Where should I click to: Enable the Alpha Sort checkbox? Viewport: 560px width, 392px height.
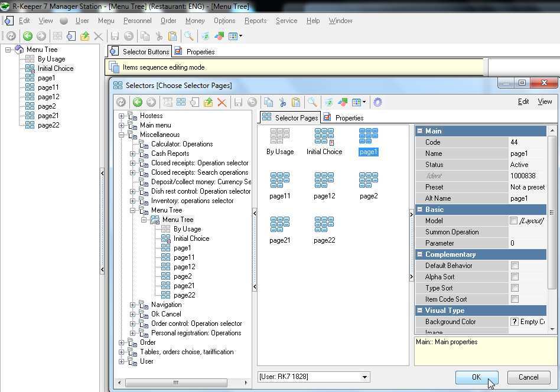515,277
